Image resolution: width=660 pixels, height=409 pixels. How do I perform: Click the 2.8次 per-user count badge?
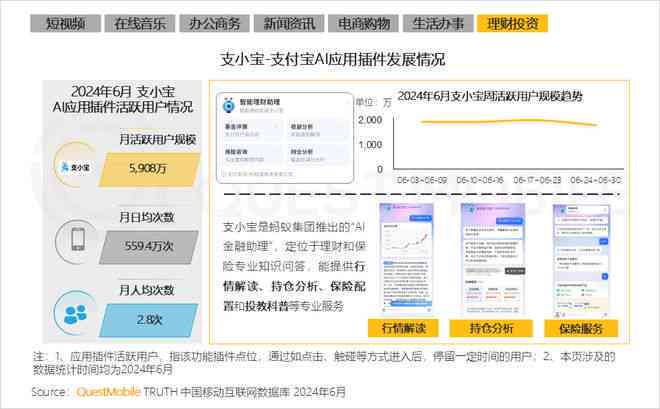(149, 320)
